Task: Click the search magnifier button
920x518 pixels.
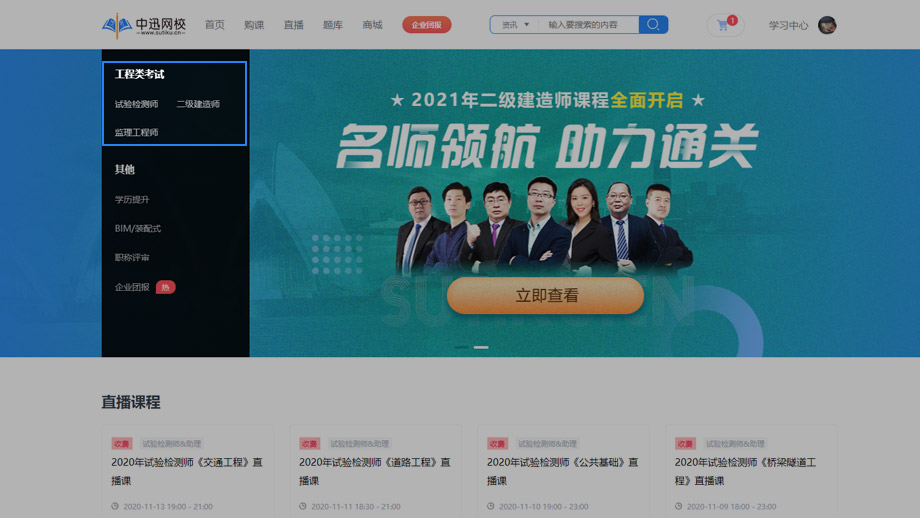Action: pos(653,25)
